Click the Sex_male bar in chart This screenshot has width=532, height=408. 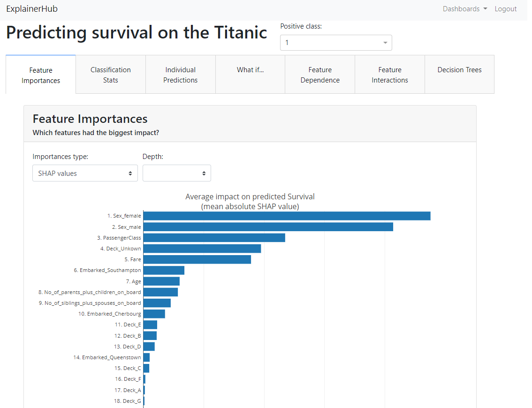coord(268,227)
